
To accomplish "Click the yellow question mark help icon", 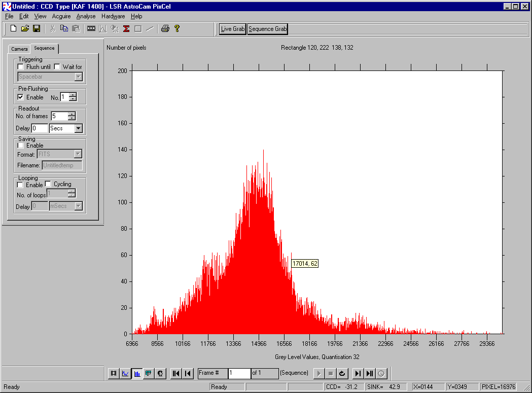I will pyautogui.click(x=177, y=29).
